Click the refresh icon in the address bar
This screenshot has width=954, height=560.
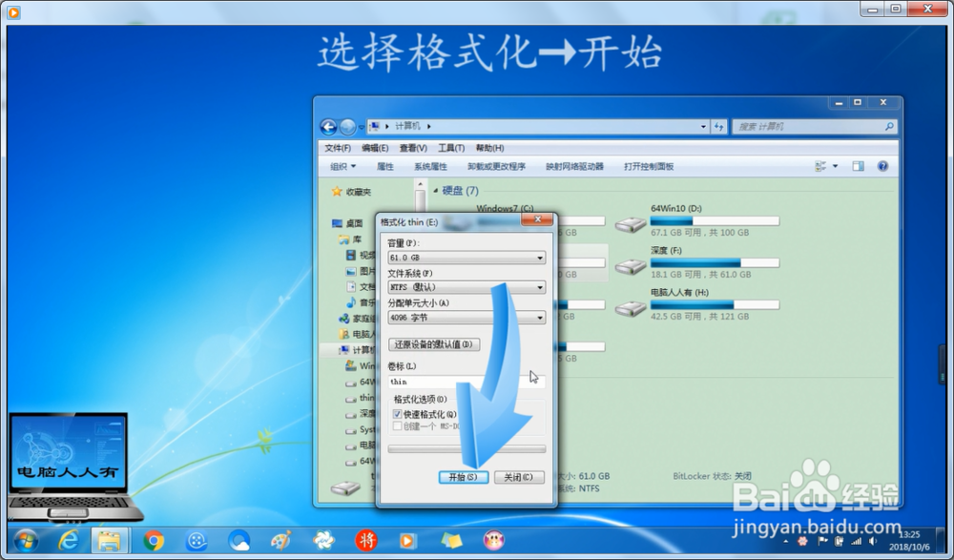coord(716,126)
